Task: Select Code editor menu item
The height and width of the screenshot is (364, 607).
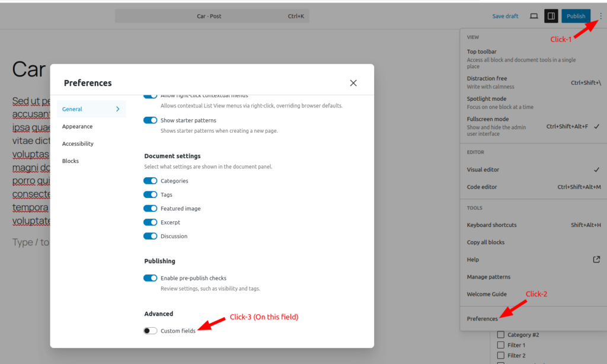Action: pyautogui.click(x=482, y=187)
